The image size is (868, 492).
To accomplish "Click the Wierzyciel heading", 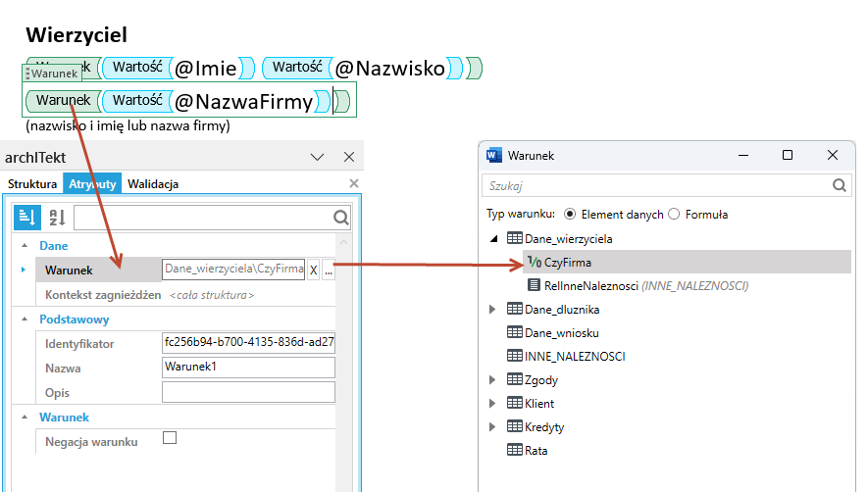I will [77, 35].
